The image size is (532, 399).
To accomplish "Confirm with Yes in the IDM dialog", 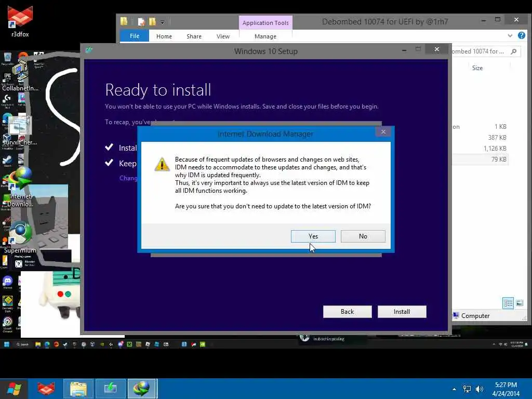I will coord(313,236).
